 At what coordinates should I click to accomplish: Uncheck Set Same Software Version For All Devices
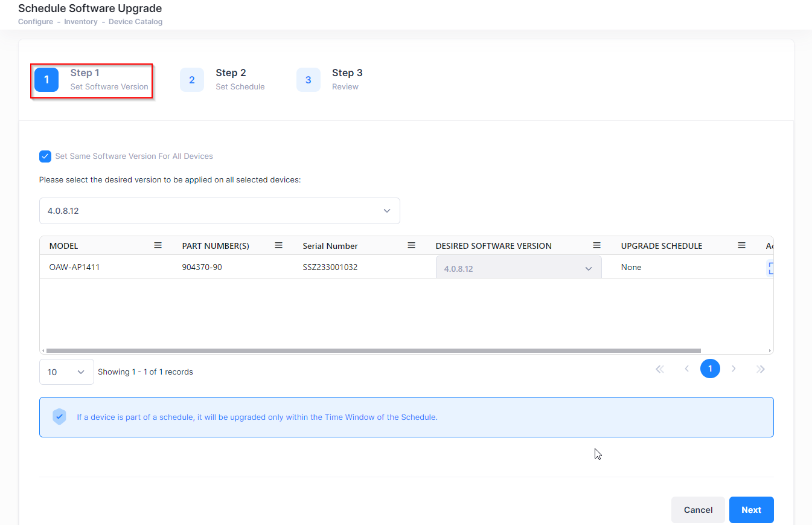[x=45, y=156]
